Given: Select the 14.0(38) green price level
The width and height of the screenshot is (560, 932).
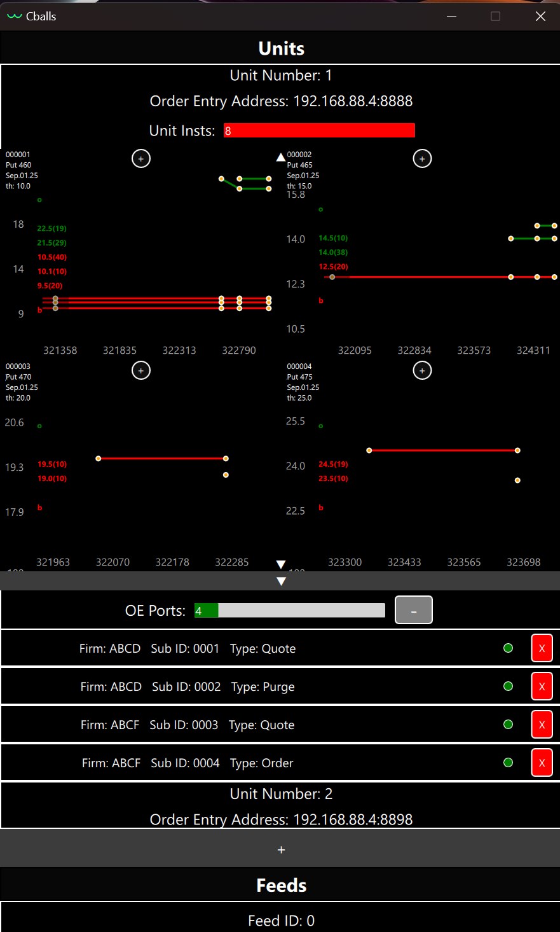Looking at the screenshot, I should pos(333,253).
